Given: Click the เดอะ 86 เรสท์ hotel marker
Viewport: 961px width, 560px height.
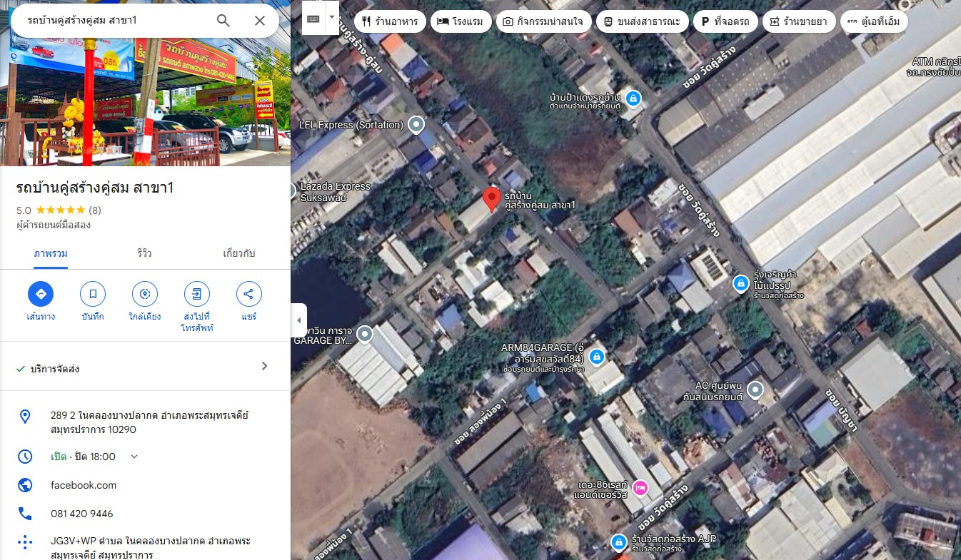Looking at the screenshot, I should 640,489.
